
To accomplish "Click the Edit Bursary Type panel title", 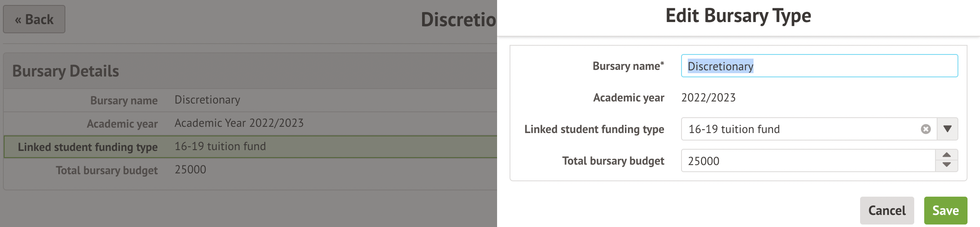I will (738, 16).
